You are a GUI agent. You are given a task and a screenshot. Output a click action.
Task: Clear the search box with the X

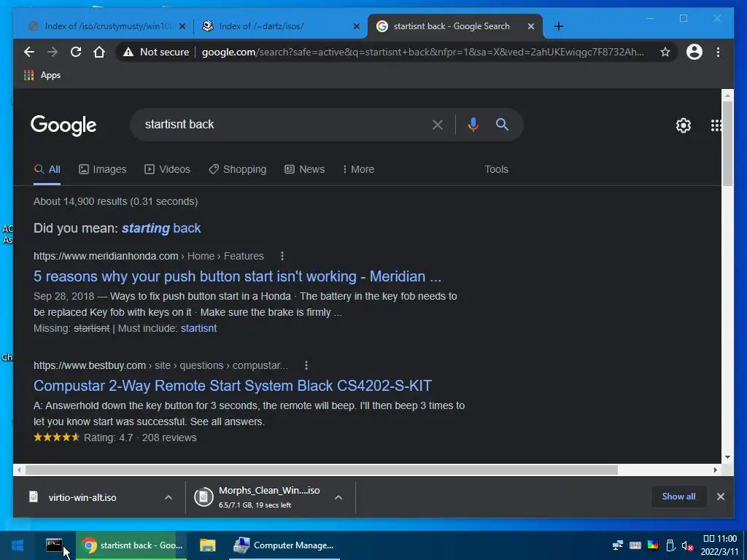(x=438, y=125)
